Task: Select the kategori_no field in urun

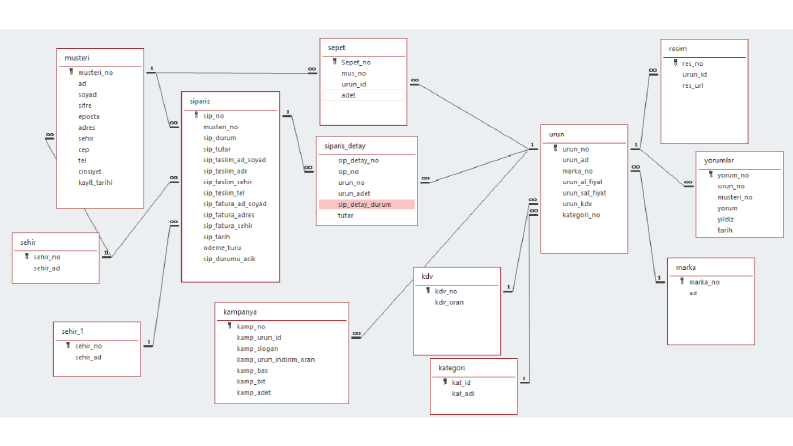Action: point(581,215)
